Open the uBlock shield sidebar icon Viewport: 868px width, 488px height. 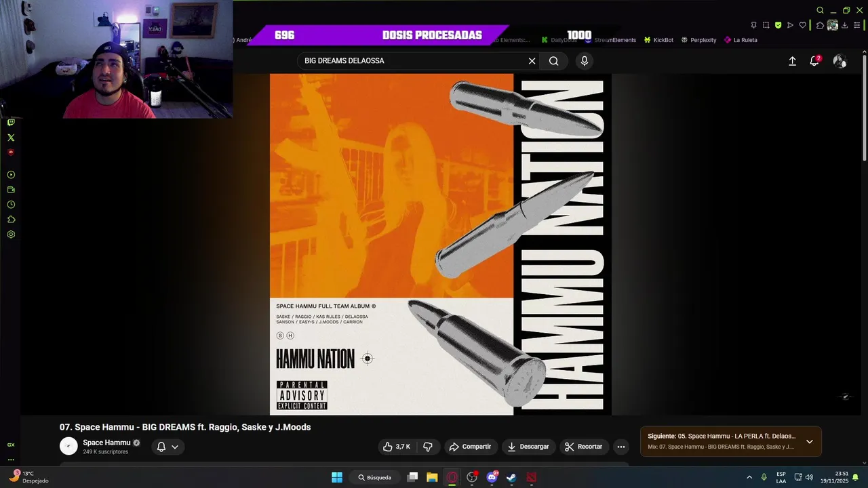click(11, 152)
